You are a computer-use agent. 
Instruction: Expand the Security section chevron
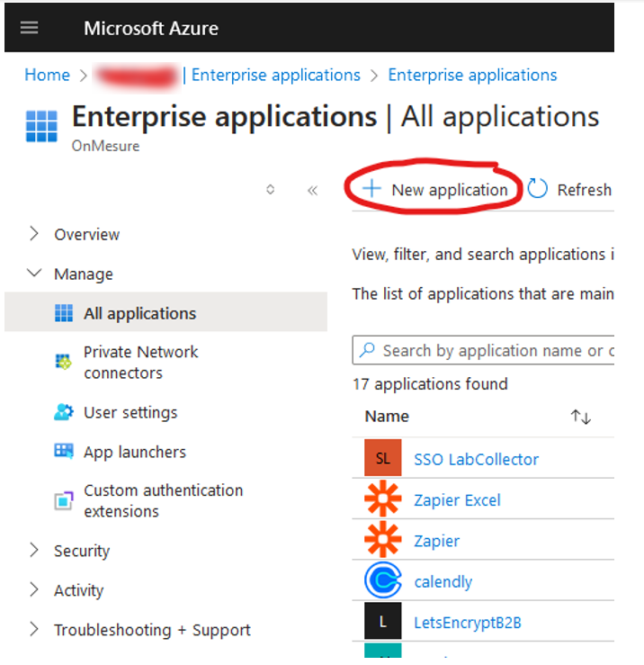coord(34,550)
